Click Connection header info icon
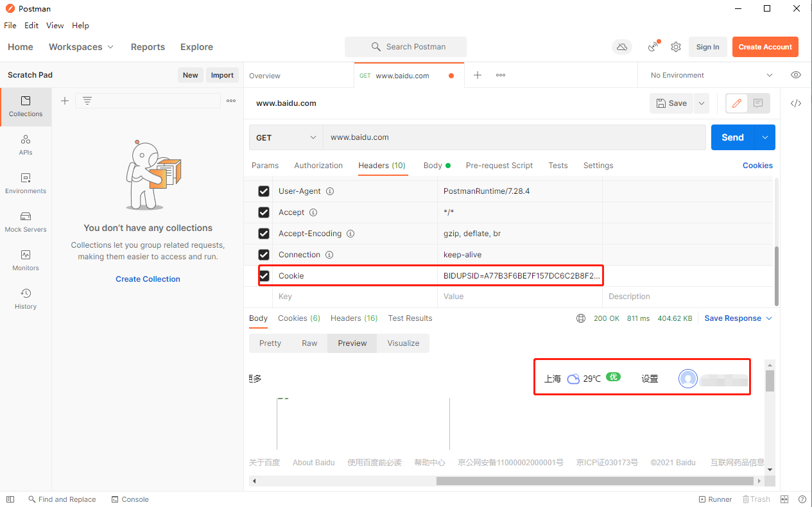Screen dimensions: 812x507 pos(329,255)
